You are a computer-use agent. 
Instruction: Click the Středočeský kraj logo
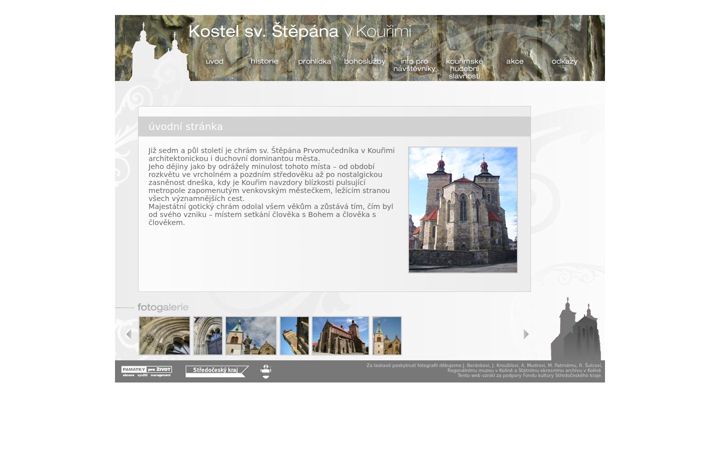[217, 371]
